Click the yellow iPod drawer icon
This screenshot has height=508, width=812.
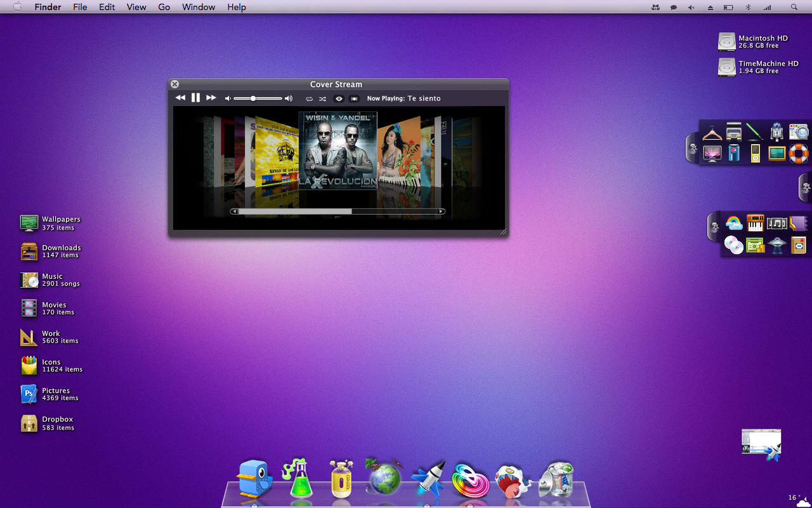[x=755, y=153]
